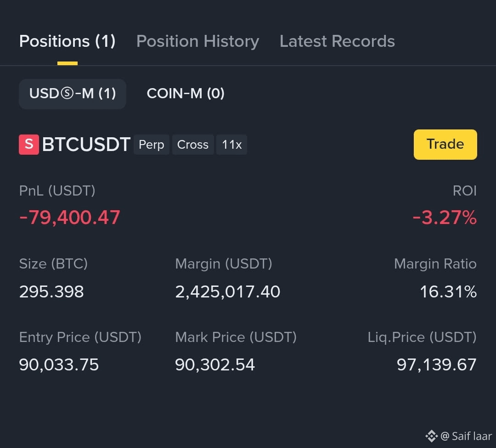Open the BTCUSDT symbol name
Screen dimensions: 496x448
pyautogui.click(x=86, y=145)
